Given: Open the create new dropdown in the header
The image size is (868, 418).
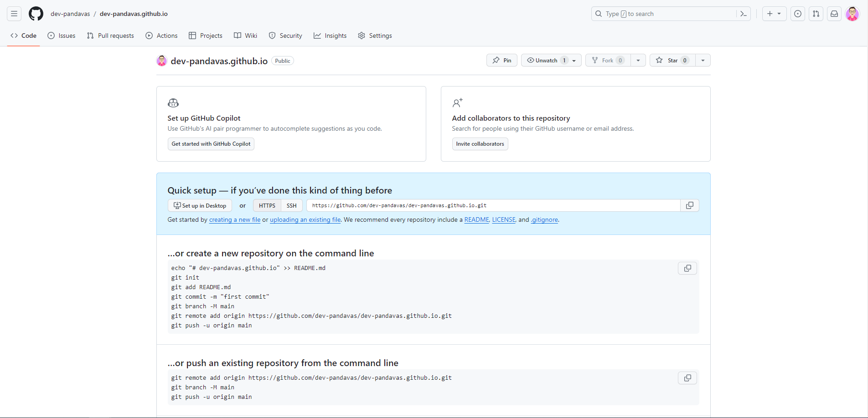Looking at the screenshot, I should click(x=774, y=14).
